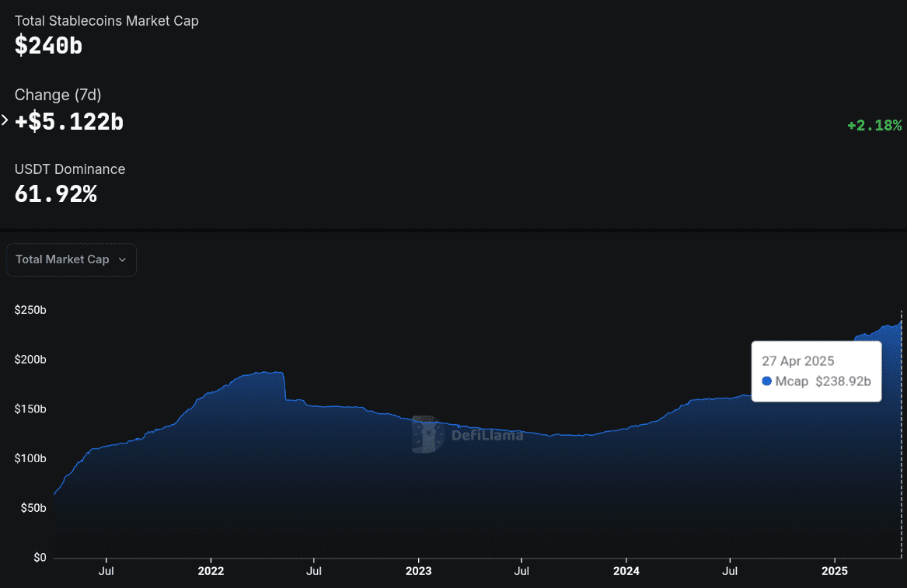Select the +$5.122b change figure
The image size is (907, 588).
pyautogui.click(x=69, y=121)
